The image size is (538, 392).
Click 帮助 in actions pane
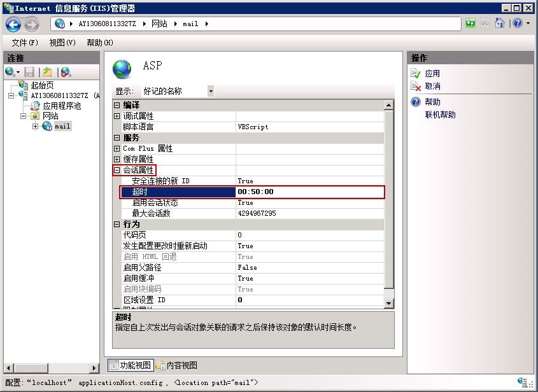432,102
